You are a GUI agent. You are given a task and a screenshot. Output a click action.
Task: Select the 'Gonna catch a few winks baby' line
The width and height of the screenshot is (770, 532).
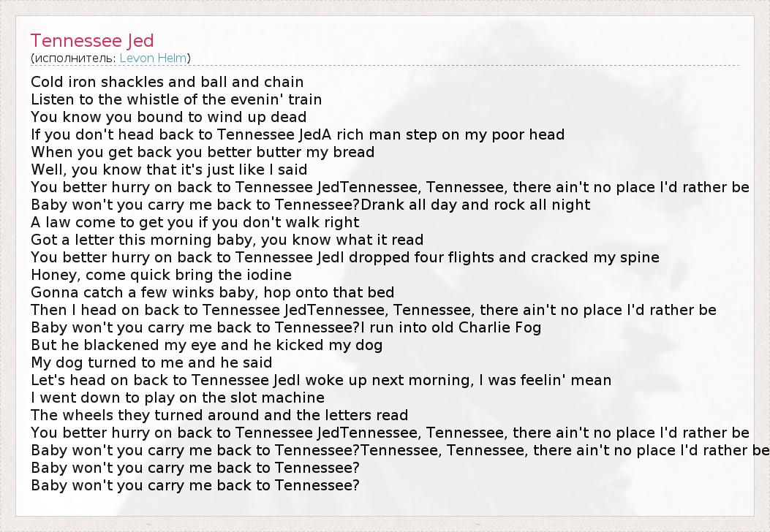pos(212,292)
